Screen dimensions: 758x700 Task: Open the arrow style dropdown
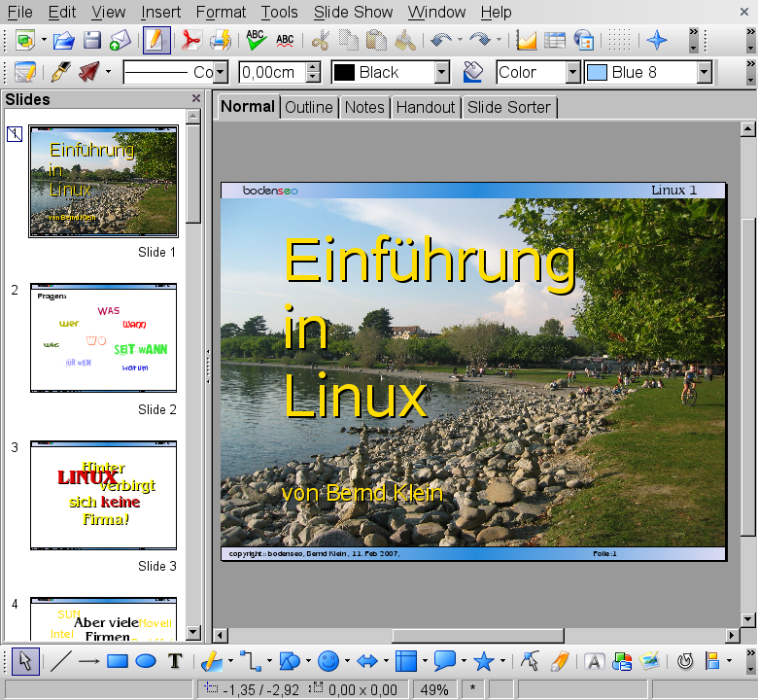[108, 73]
